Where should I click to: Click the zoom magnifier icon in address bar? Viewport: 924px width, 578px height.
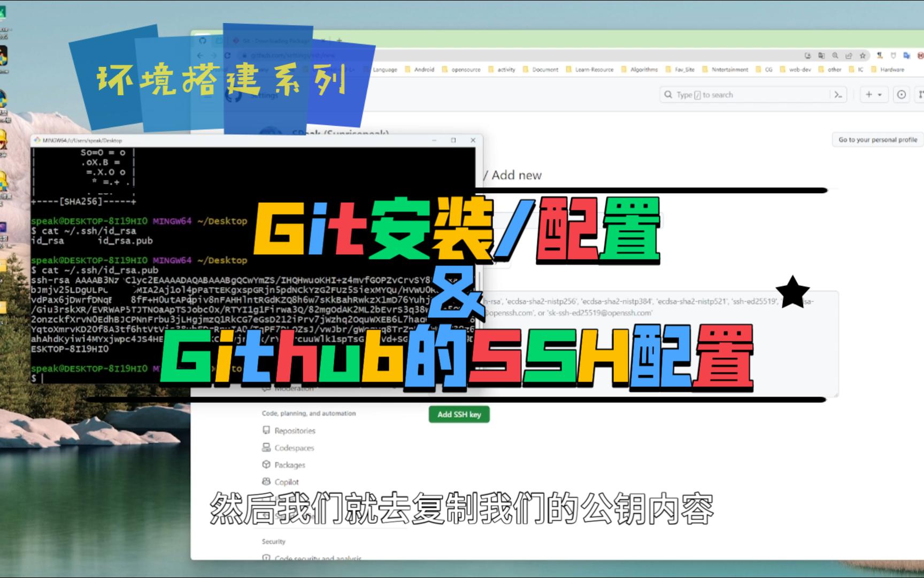coord(835,56)
